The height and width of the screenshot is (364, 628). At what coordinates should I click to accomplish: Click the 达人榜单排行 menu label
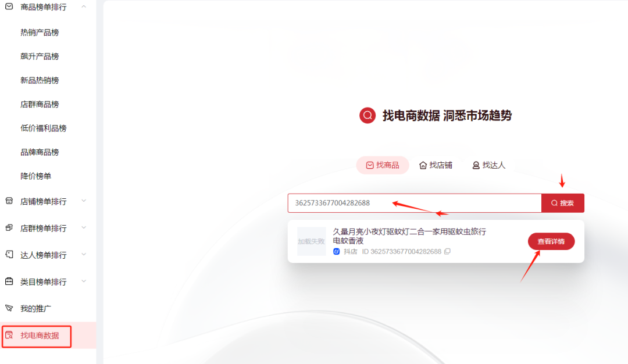coord(43,255)
